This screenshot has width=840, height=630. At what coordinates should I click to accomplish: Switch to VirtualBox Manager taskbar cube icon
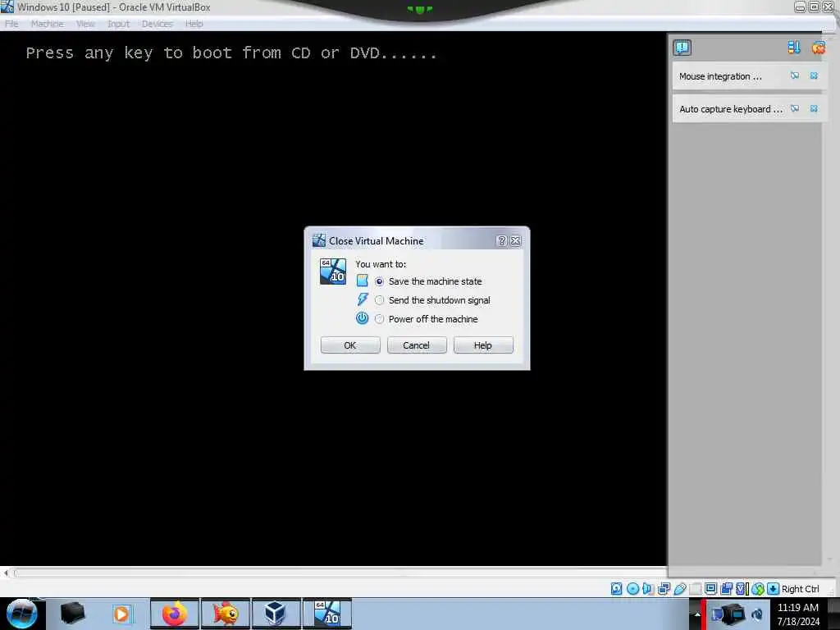pyautogui.click(x=276, y=614)
